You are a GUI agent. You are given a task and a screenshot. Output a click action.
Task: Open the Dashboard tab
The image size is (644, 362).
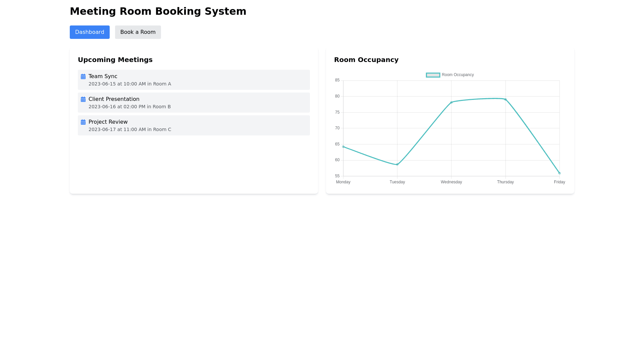[90, 32]
